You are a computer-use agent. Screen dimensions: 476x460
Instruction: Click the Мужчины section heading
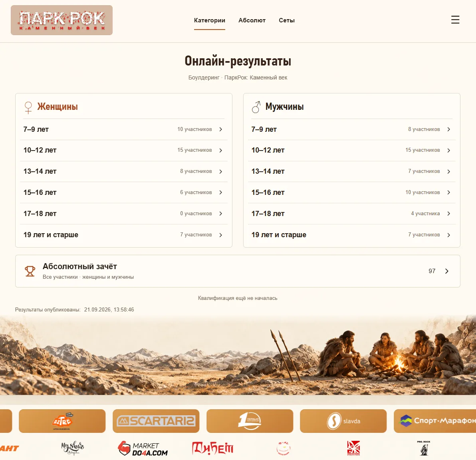(x=284, y=107)
